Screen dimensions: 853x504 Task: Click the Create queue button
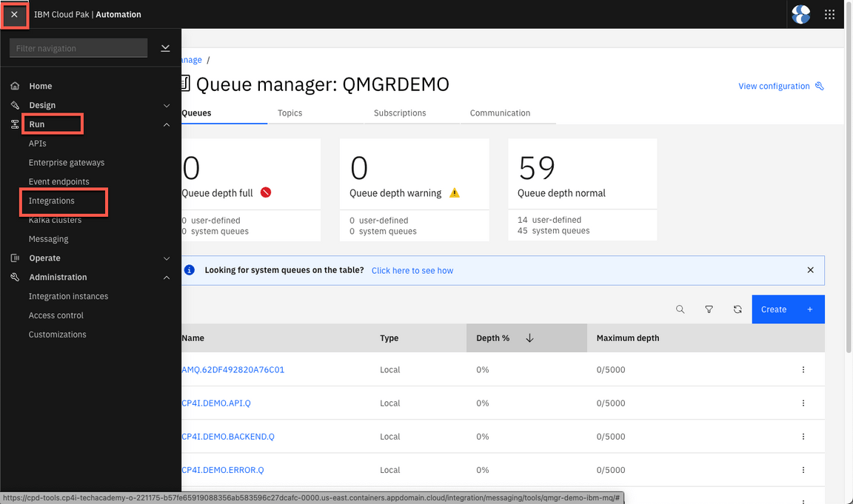point(788,309)
